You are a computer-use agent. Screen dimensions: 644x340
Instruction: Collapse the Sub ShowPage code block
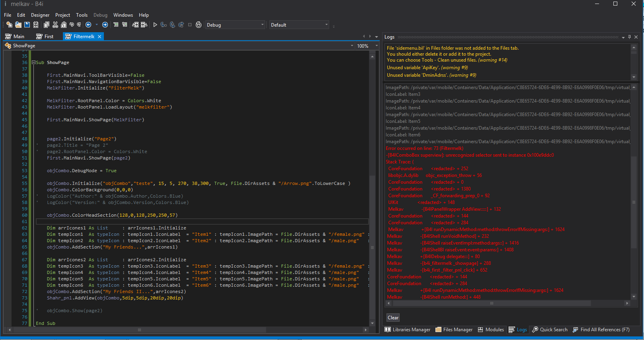click(x=34, y=62)
